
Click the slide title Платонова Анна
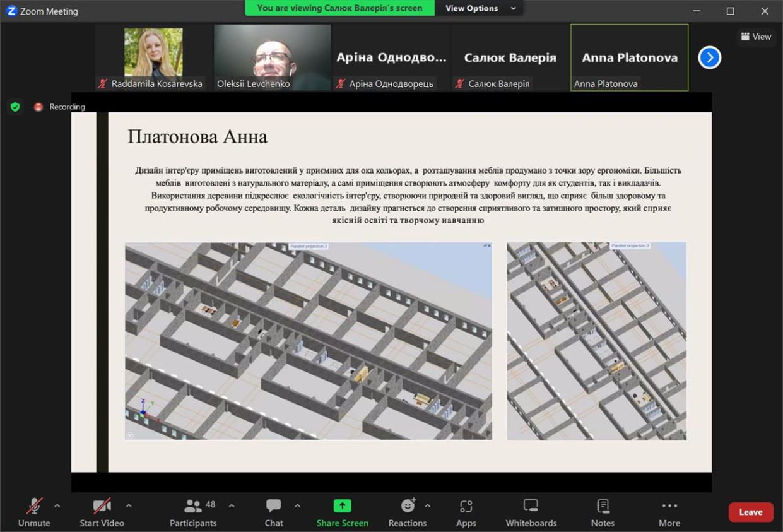coord(197,136)
